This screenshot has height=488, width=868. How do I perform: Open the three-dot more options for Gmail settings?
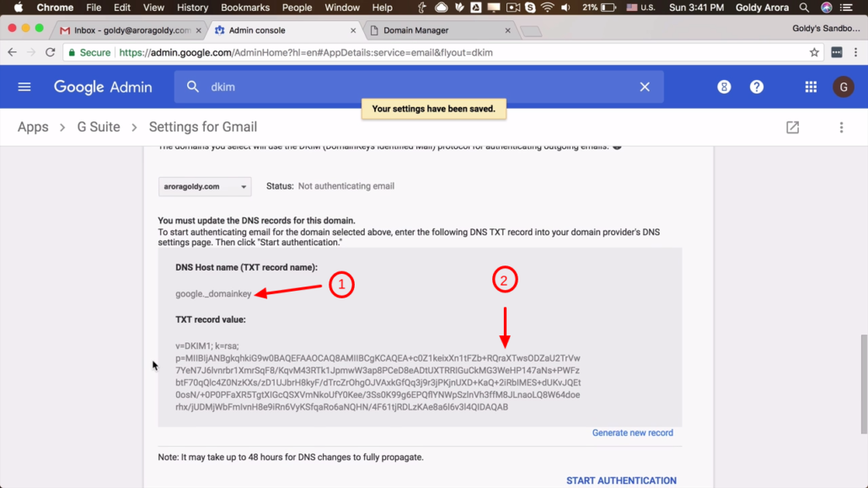841,127
